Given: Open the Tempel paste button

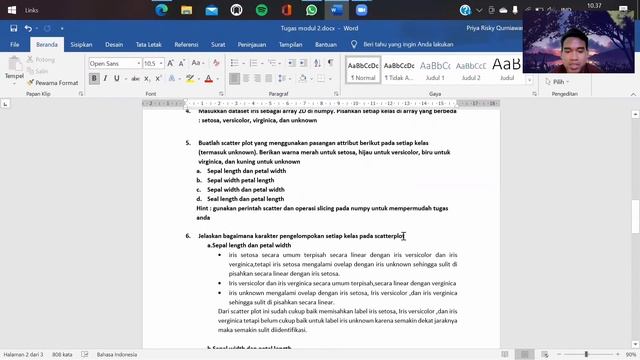Looking at the screenshot, I should (x=14, y=70).
